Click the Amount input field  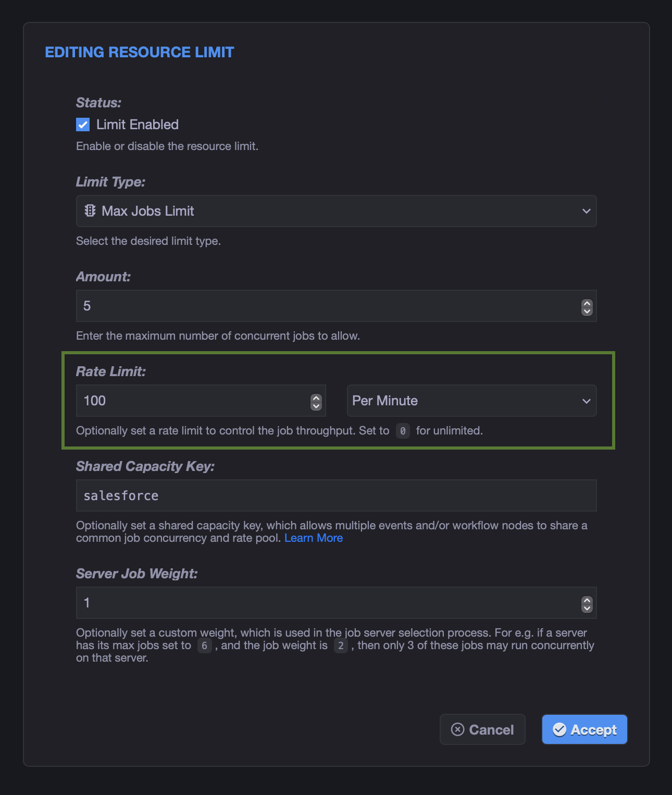click(x=336, y=306)
